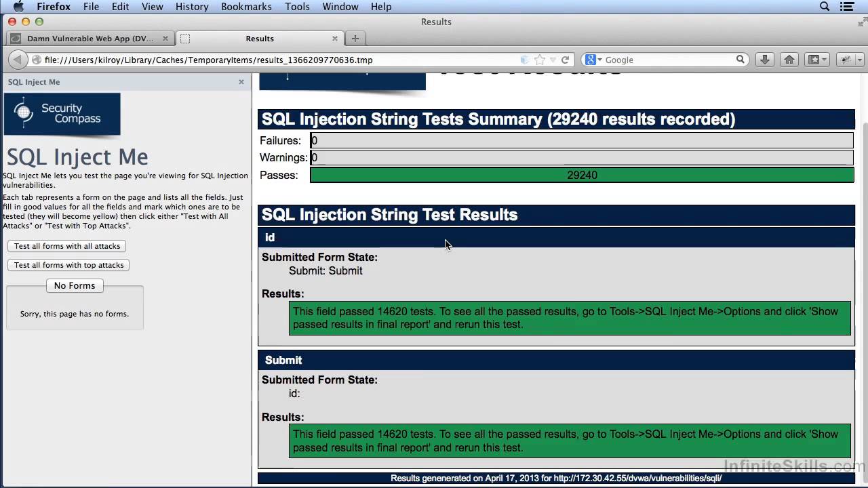
Task: Open the URL history dropdown arrow
Action: click(553, 60)
